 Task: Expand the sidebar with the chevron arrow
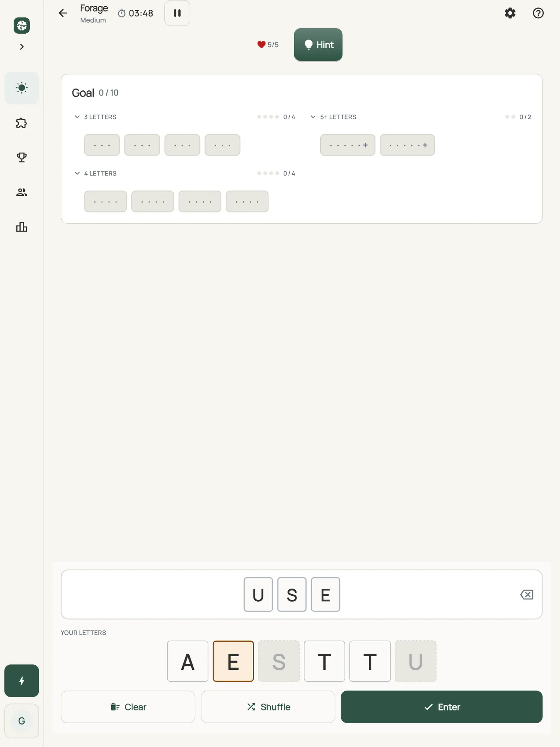[x=22, y=47]
